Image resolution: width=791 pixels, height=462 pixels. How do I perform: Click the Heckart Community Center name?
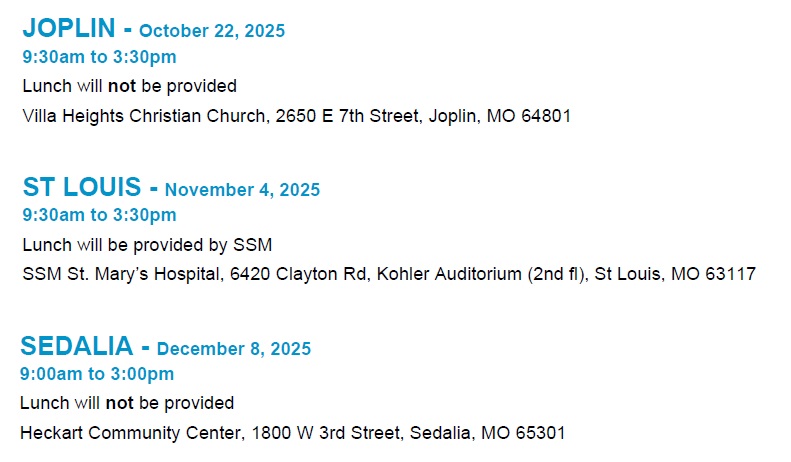tap(131, 433)
